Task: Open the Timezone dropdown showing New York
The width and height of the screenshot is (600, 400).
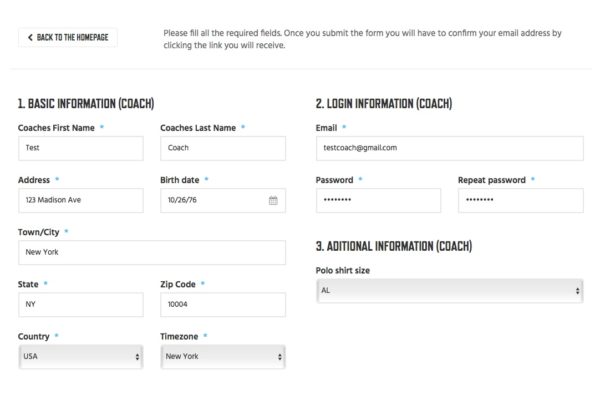Action: click(223, 357)
